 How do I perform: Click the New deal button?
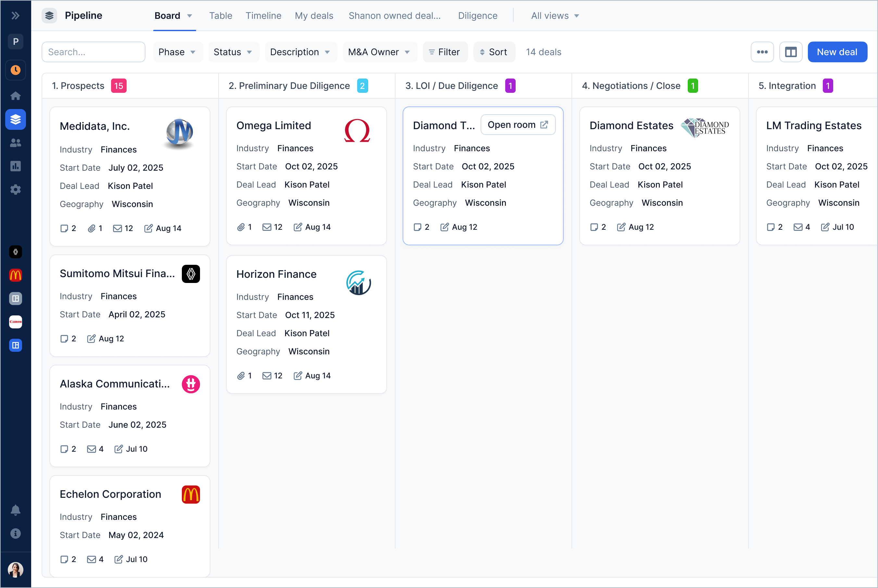click(837, 52)
